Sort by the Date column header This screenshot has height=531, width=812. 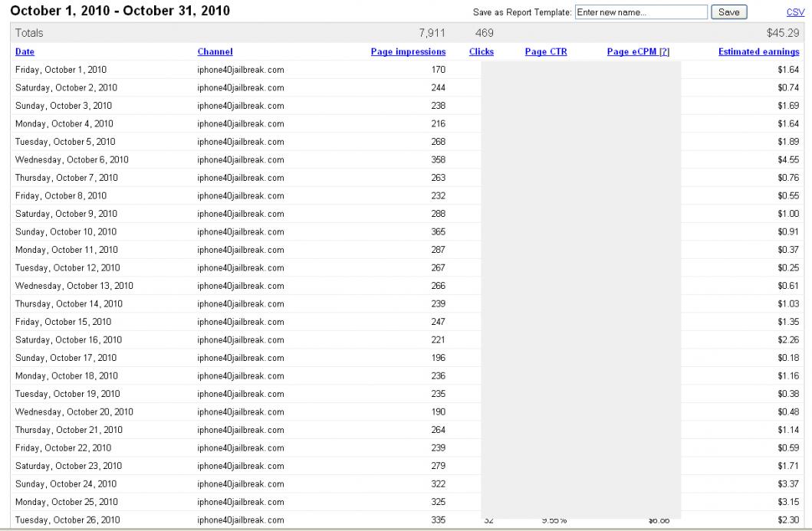pos(25,52)
